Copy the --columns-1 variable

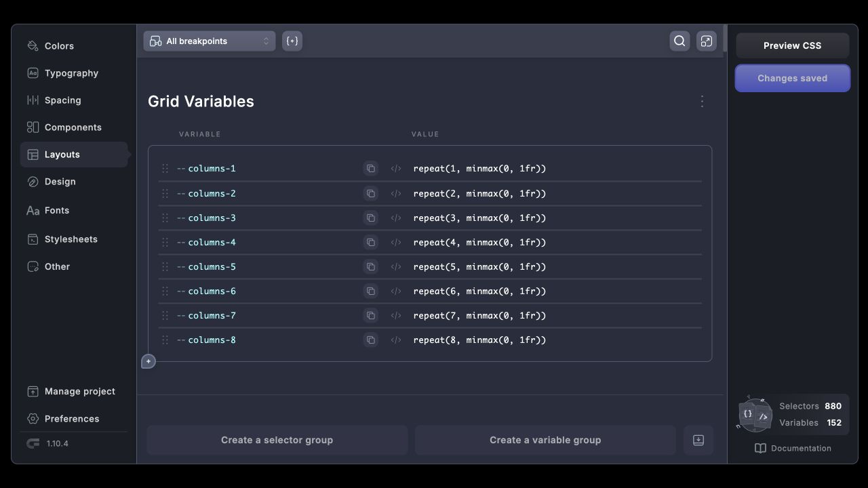[x=370, y=169]
